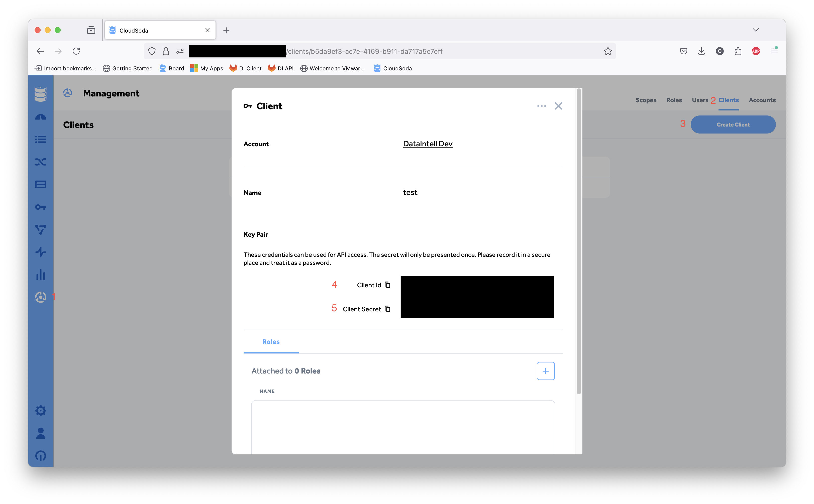Close the CloudSoda browser tab
814x504 pixels.
click(x=208, y=30)
